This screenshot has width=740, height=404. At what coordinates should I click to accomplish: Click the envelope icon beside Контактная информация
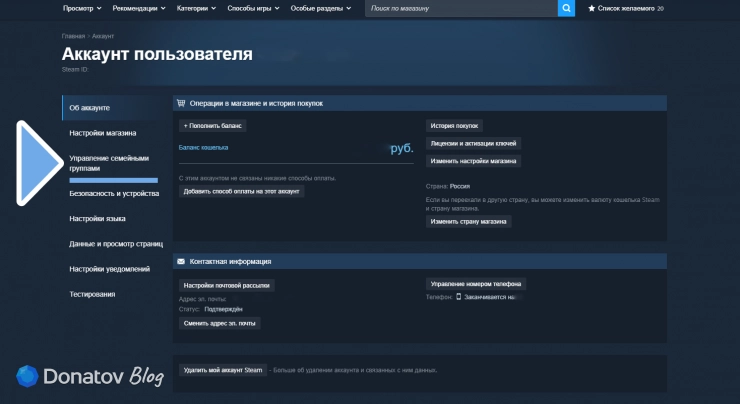click(181, 261)
